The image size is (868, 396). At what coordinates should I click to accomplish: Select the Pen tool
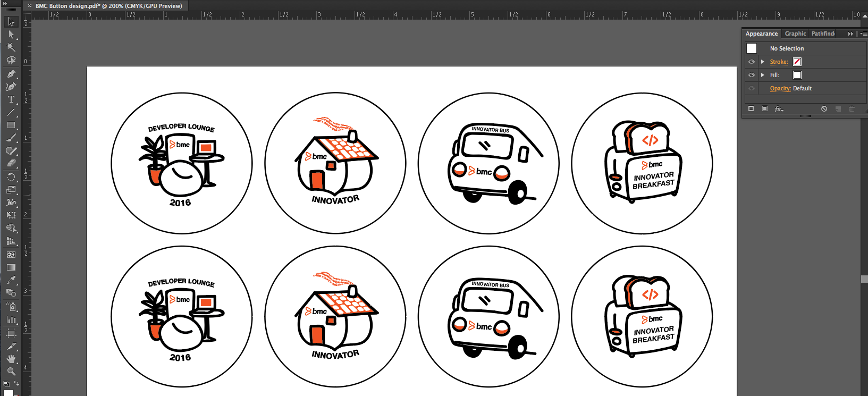11,74
